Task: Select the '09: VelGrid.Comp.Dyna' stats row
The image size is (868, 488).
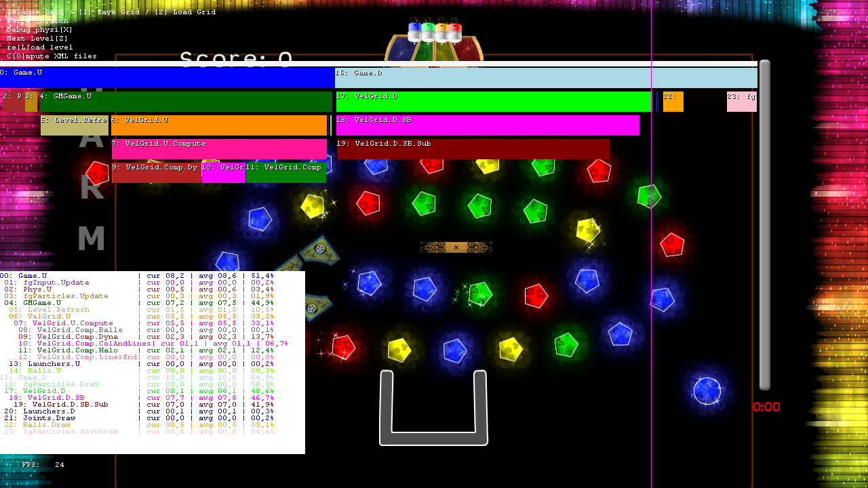Action: tap(146, 337)
